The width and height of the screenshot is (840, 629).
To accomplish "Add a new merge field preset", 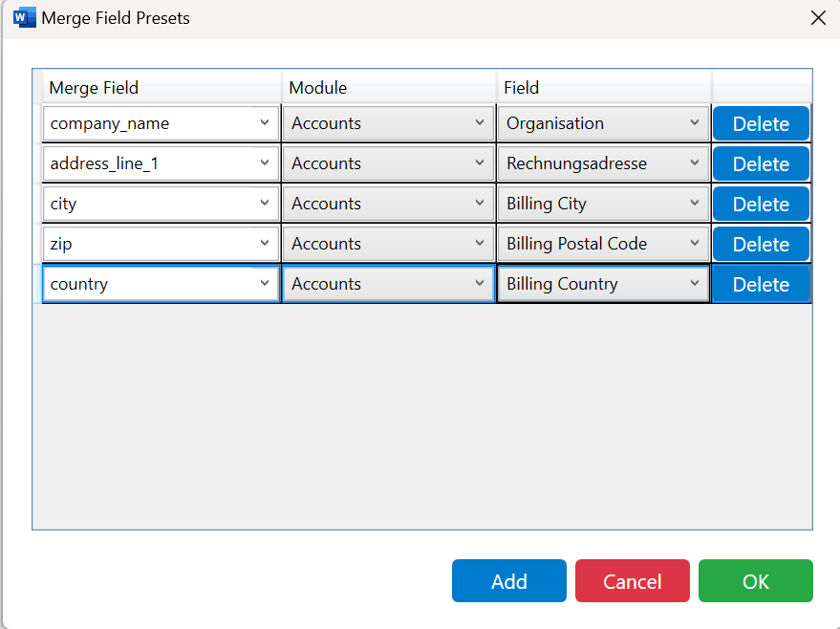I will [x=509, y=581].
